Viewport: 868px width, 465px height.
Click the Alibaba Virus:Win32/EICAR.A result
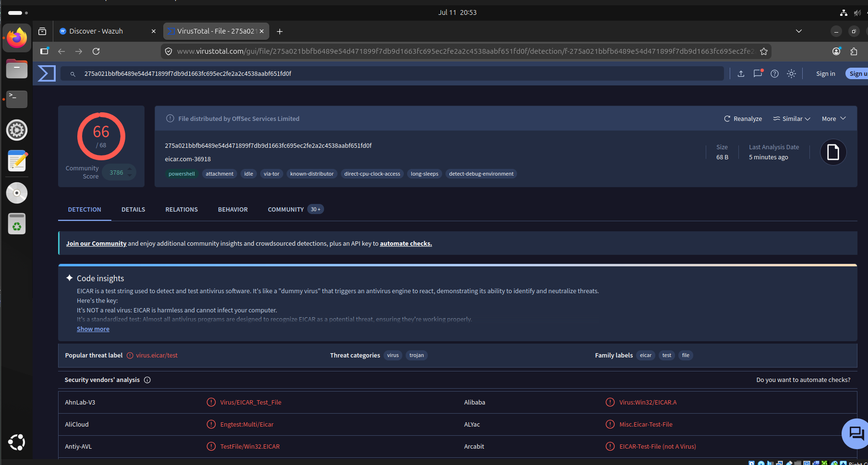(648, 403)
